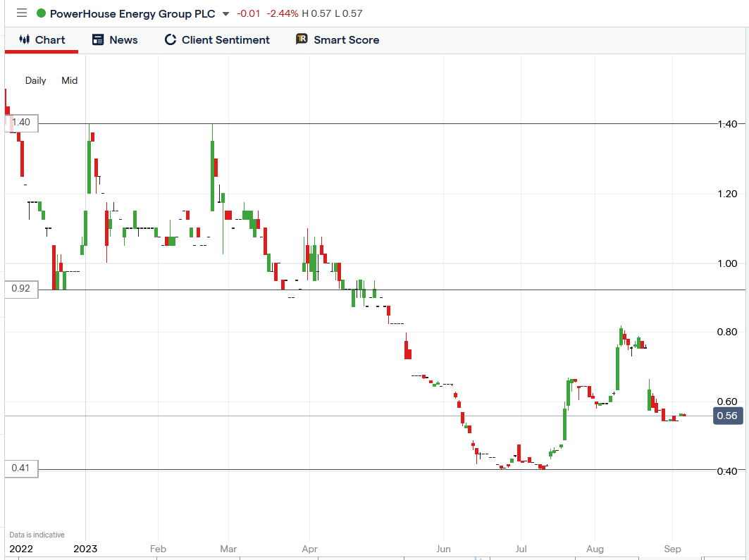
Task: Click the H 0.57 high value
Action: click(316, 14)
